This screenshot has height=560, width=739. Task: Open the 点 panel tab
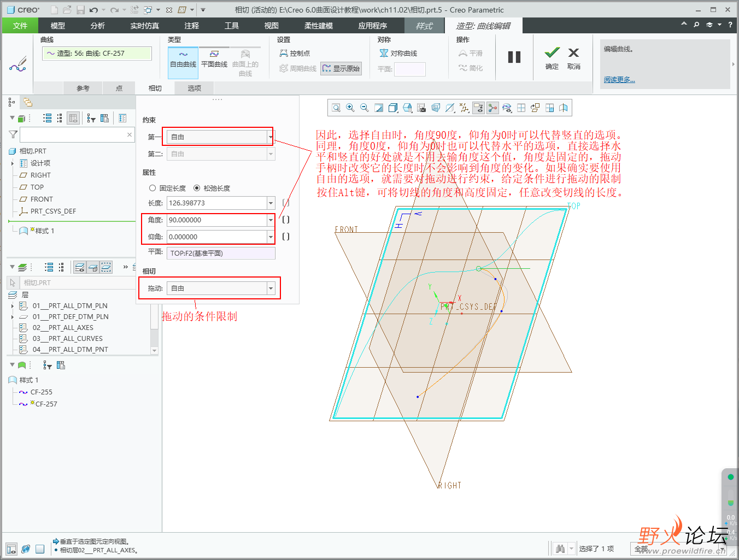[119, 88]
